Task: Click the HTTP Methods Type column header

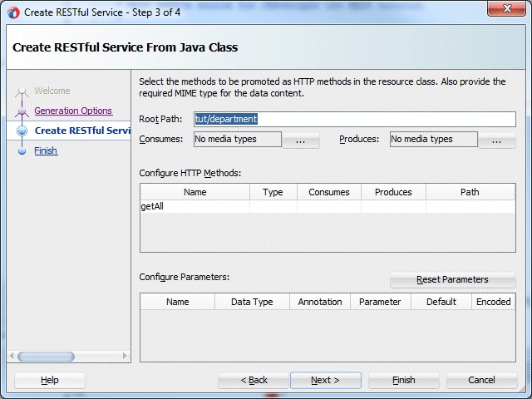Action: (273, 192)
